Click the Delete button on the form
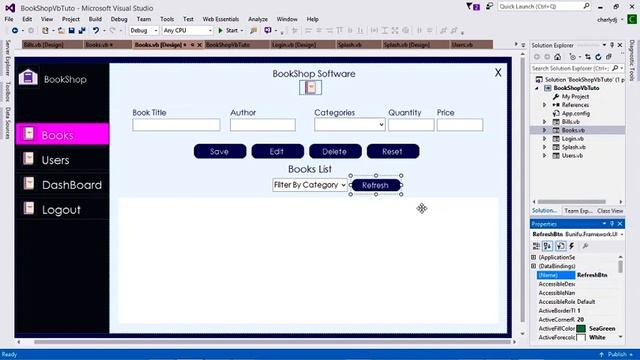The width and height of the screenshot is (640, 360). (x=335, y=151)
